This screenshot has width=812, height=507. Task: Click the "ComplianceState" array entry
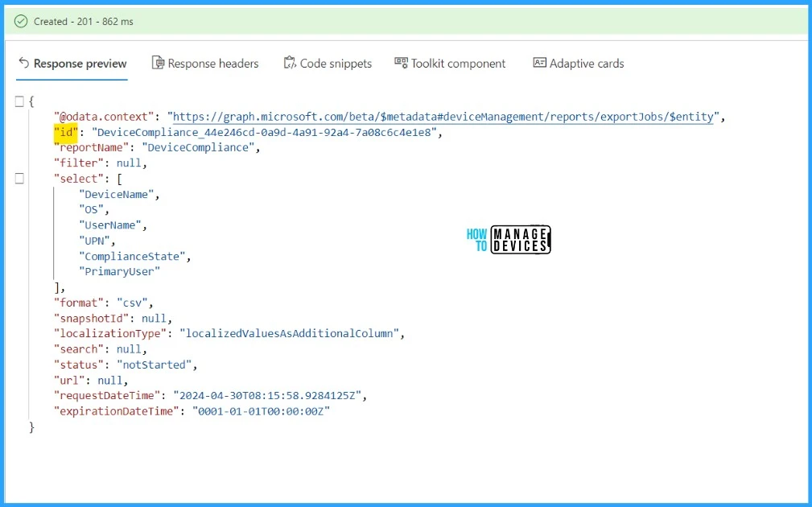tap(132, 257)
